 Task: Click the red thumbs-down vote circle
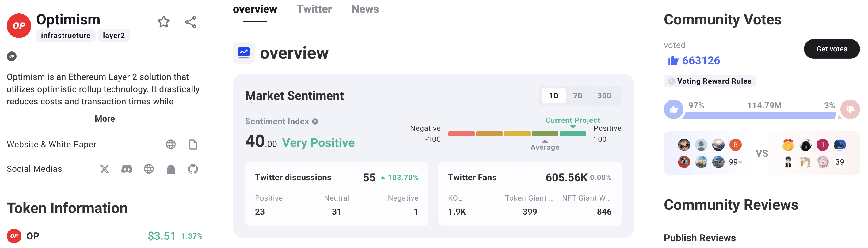click(x=850, y=109)
